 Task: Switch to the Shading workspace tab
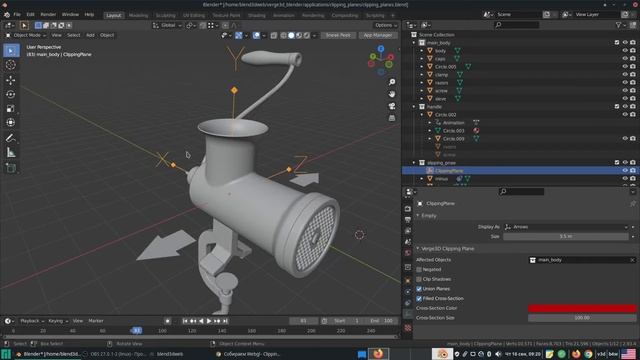click(257, 16)
